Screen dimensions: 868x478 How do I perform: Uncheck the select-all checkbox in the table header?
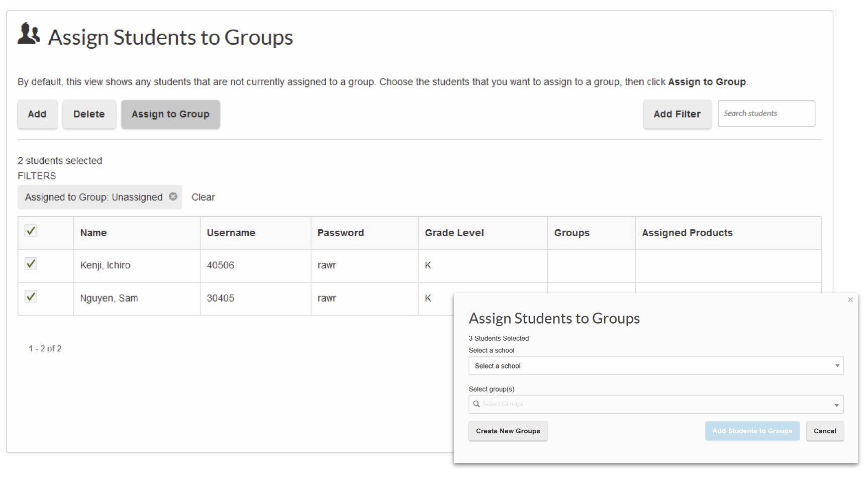[x=30, y=231]
